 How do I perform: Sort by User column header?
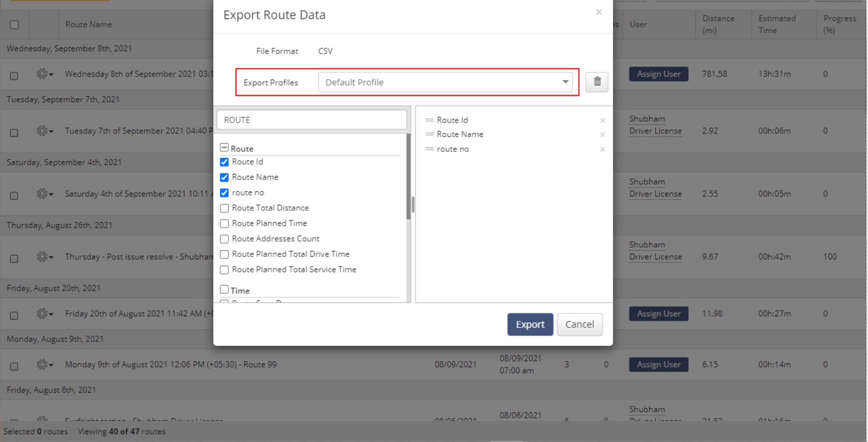pyautogui.click(x=638, y=24)
